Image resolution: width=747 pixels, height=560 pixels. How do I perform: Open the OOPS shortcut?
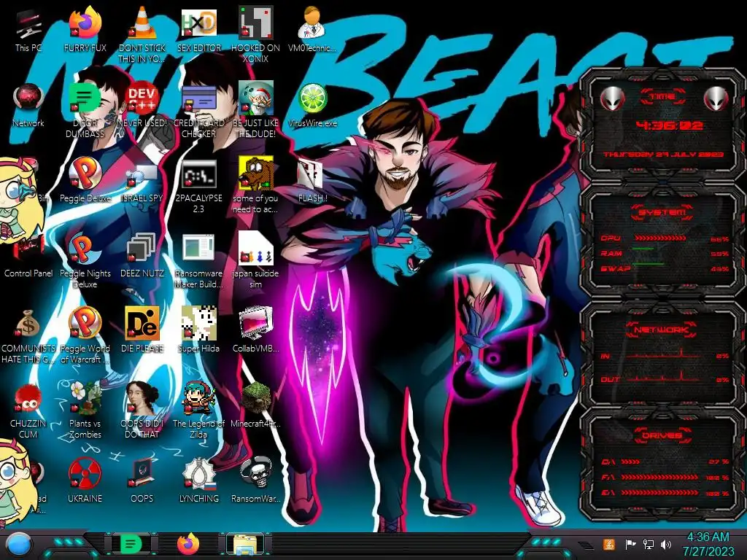pos(142,480)
